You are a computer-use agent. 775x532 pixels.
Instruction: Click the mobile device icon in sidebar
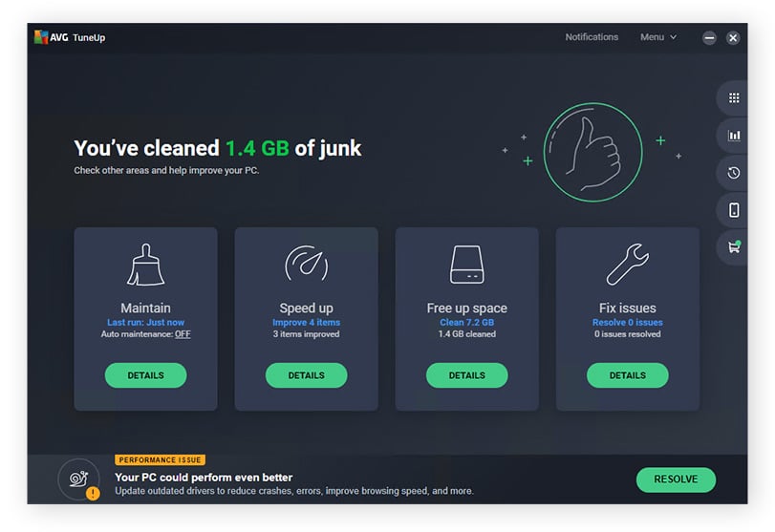click(734, 210)
